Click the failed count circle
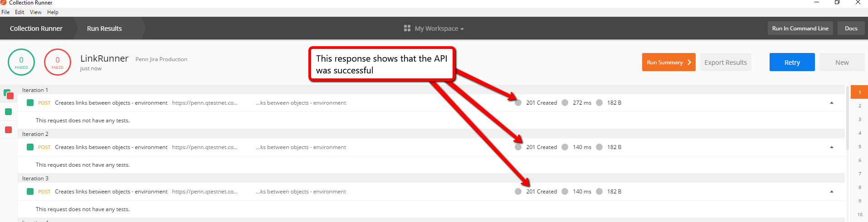The image size is (868, 222). [58, 62]
